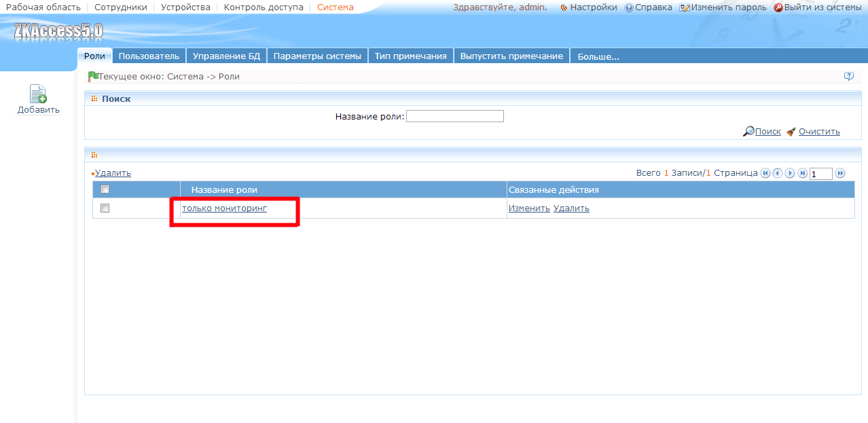
Task: Open the Управление БД tab
Action: point(226,56)
